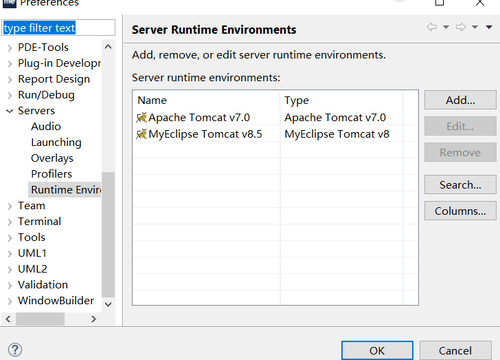The height and width of the screenshot is (360, 500).
Task: Click the back navigation arrow icon
Action: point(432,27)
